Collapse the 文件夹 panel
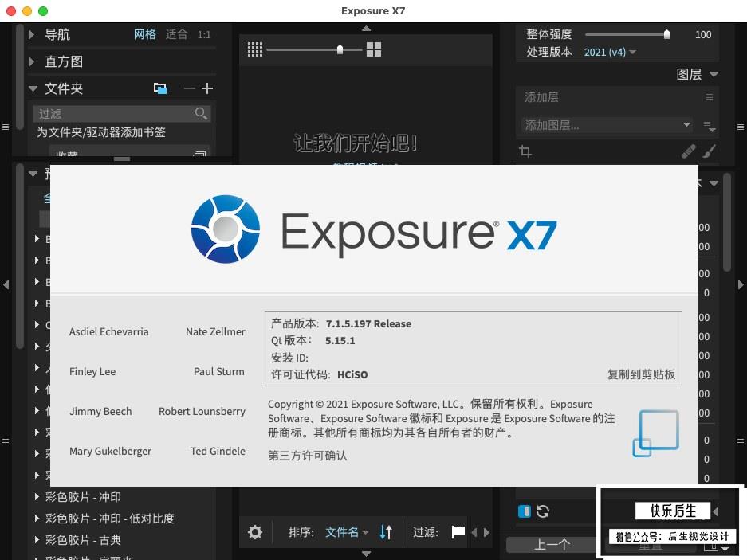The image size is (747, 560). coord(33,88)
